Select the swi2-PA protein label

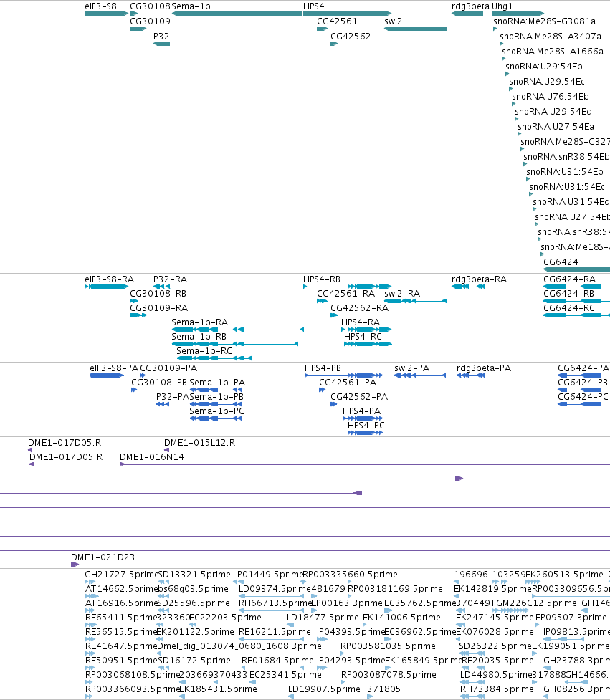coord(411,368)
